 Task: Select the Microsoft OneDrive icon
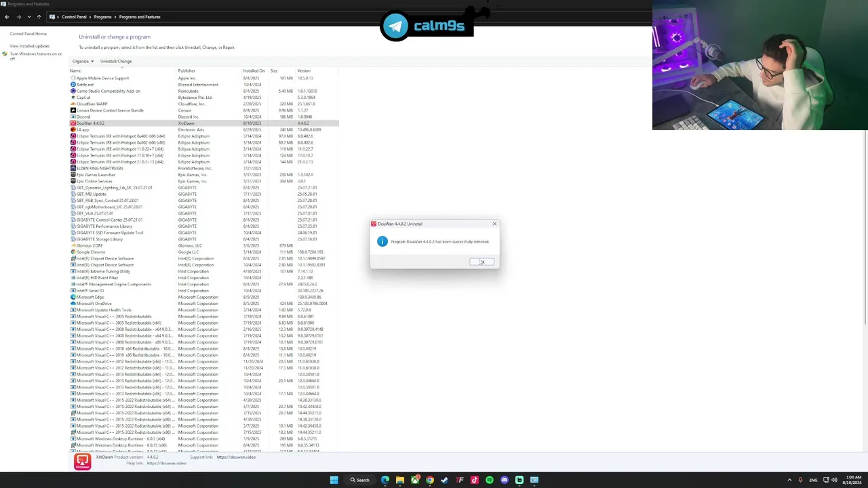pos(73,304)
